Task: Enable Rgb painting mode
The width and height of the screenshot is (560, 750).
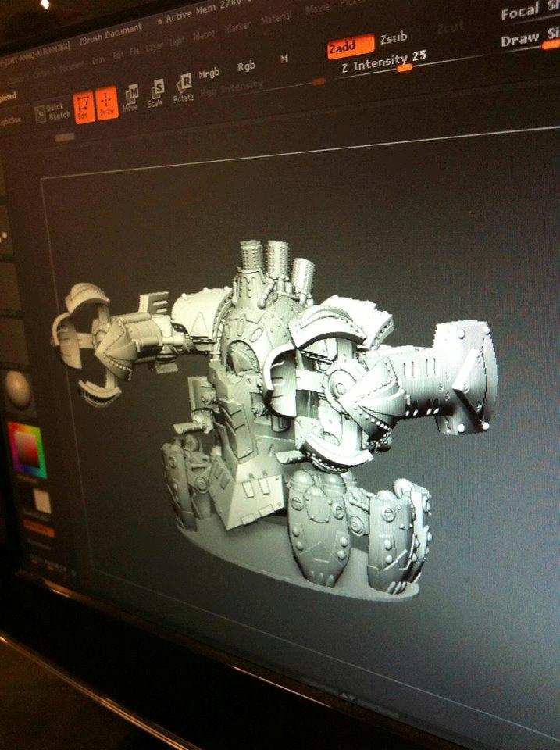Action: click(x=246, y=66)
